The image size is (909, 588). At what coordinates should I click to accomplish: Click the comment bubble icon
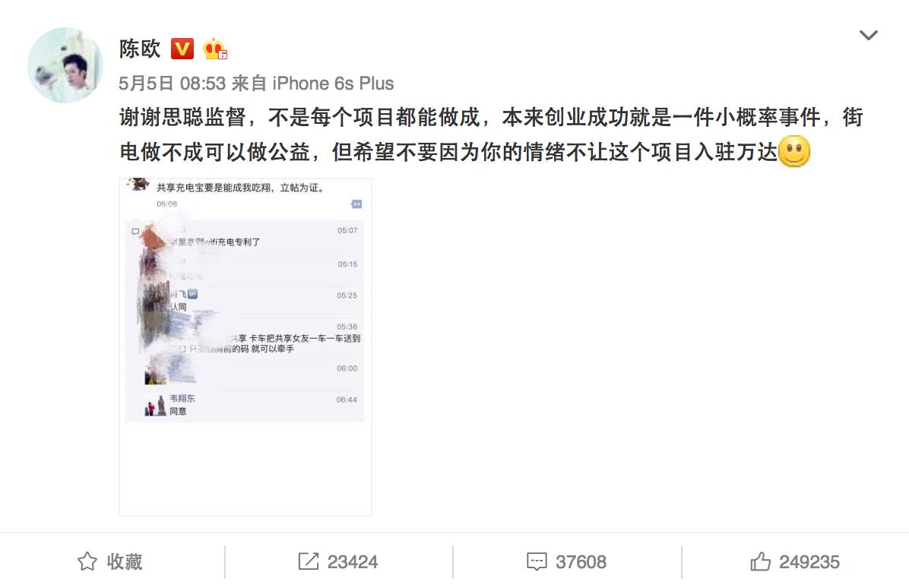[537, 561]
